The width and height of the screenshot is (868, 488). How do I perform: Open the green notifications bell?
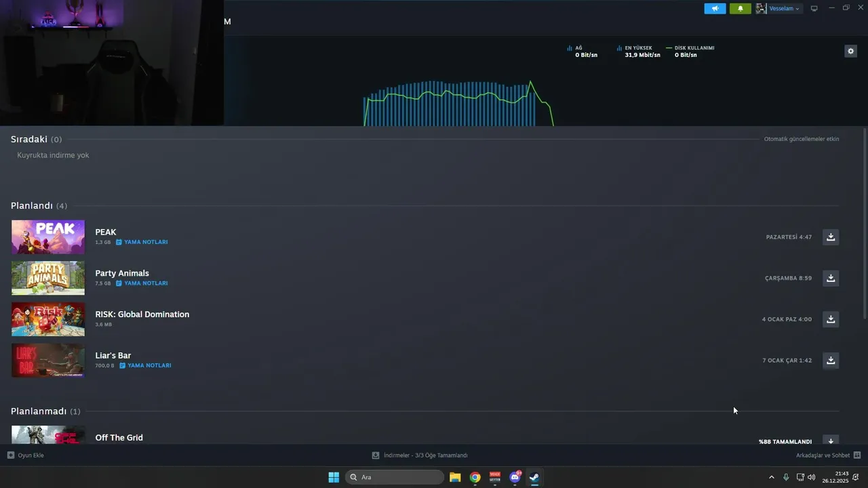tap(740, 9)
